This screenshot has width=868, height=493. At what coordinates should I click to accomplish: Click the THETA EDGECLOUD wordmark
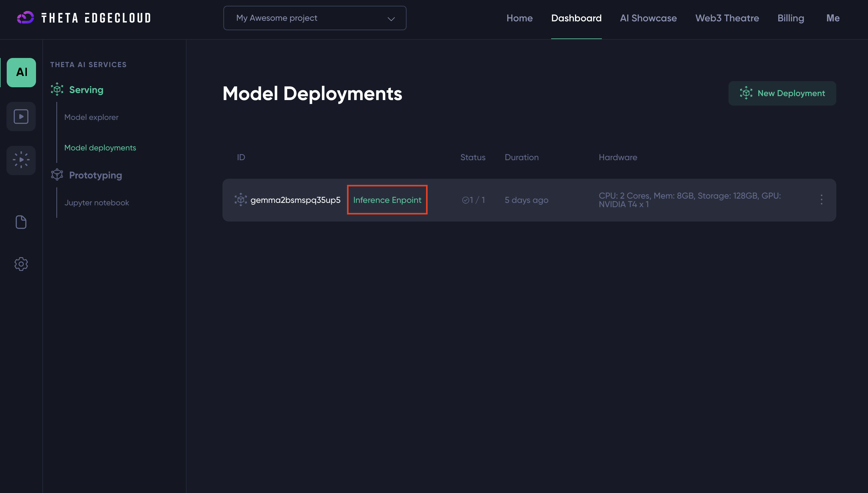click(x=96, y=18)
